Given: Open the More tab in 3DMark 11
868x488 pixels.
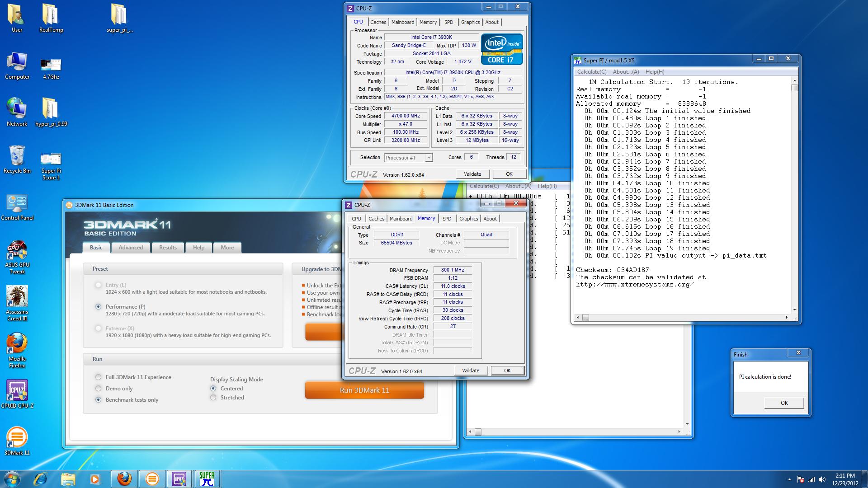Looking at the screenshot, I should [x=227, y=248].
